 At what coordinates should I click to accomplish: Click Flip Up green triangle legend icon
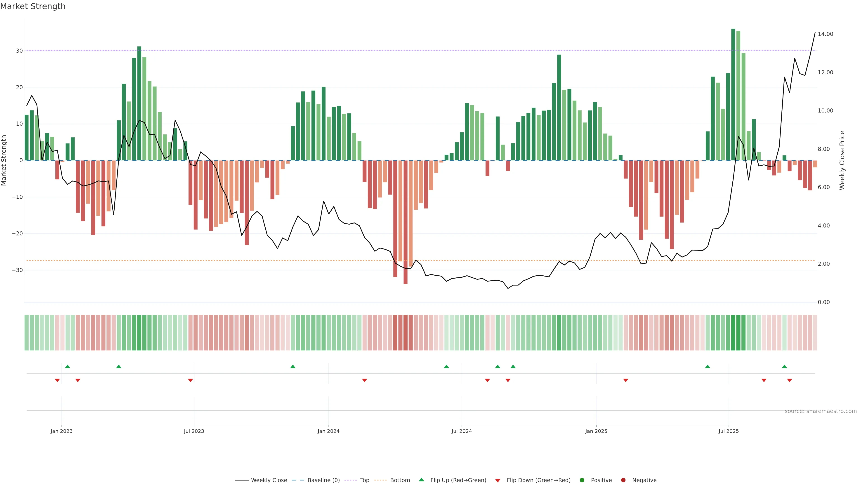pos(421,480)
